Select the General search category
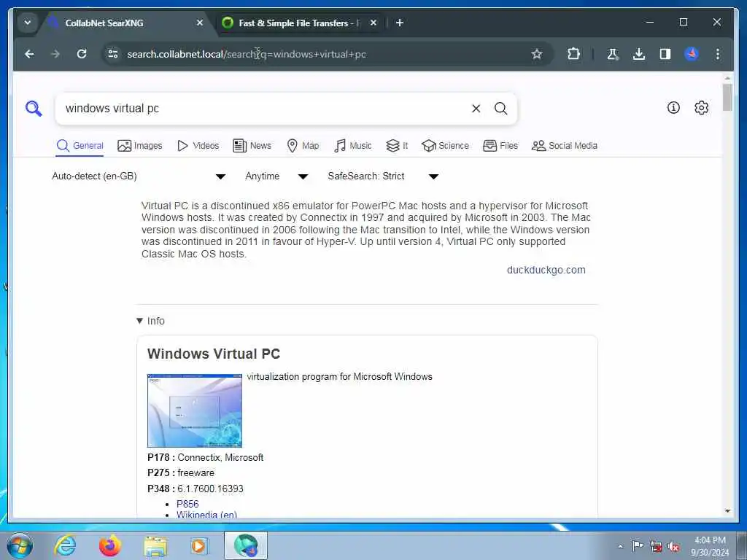The height and width of the screenshot is (560, 747). pos(80,146)
